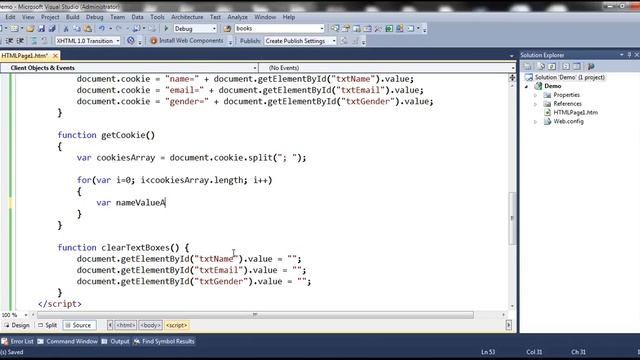The height and width of the screenshot is (360, 640).
Task: Click Solution Explorer Properties icon
Action: point(527,66)
